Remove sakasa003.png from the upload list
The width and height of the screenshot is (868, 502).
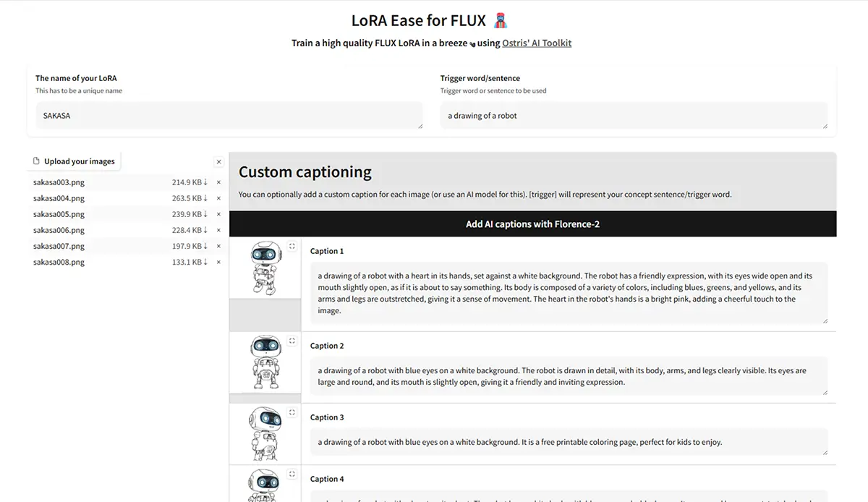pos(218,182)
